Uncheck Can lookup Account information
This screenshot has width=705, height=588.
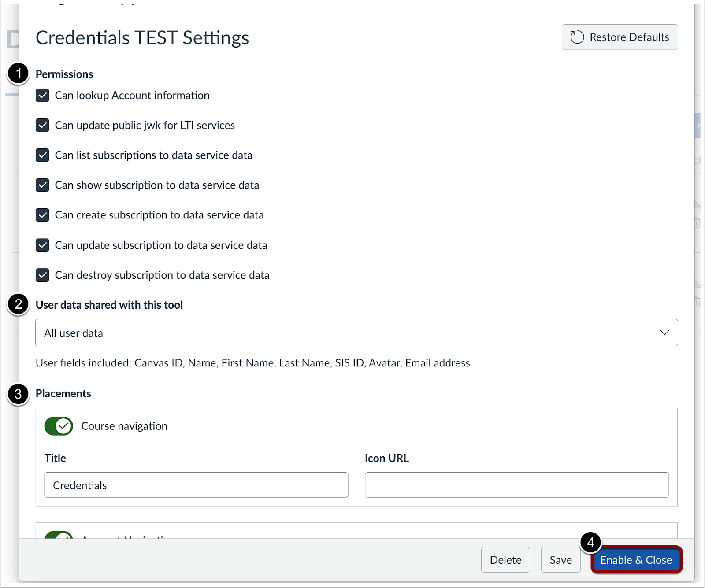(42, 96)
